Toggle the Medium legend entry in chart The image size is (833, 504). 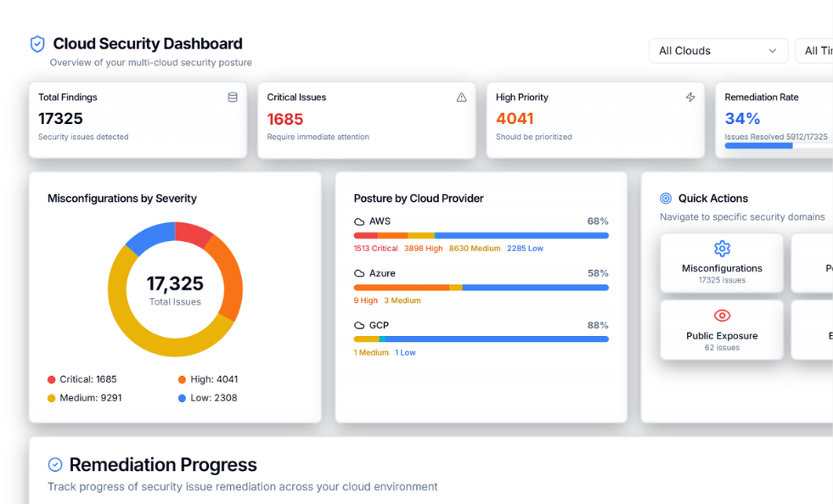[84, 398]
